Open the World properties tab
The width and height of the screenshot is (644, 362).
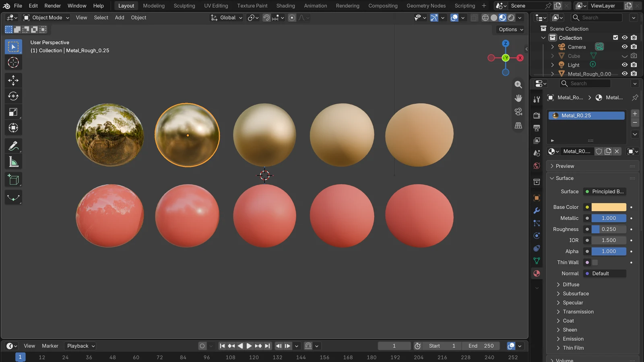point(537,166)
